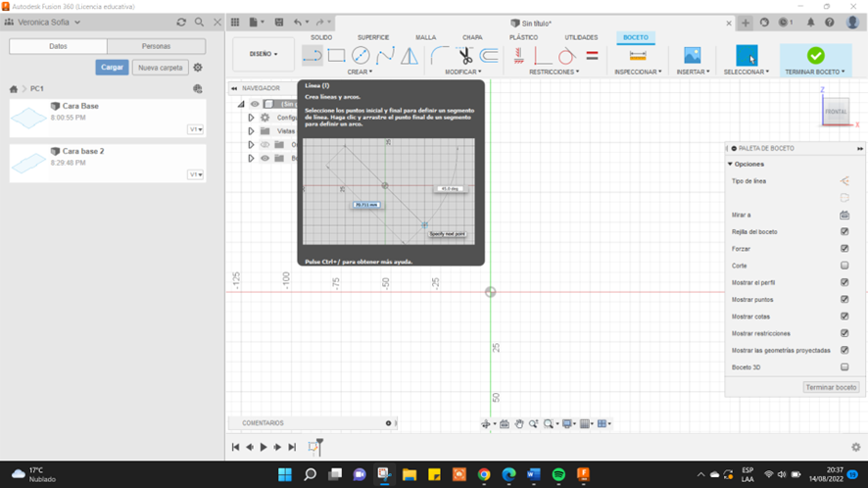Open the SELECCIONAR dropdown menu
Image resolution: width=868 pixels, height=488 pixels.
747,72
